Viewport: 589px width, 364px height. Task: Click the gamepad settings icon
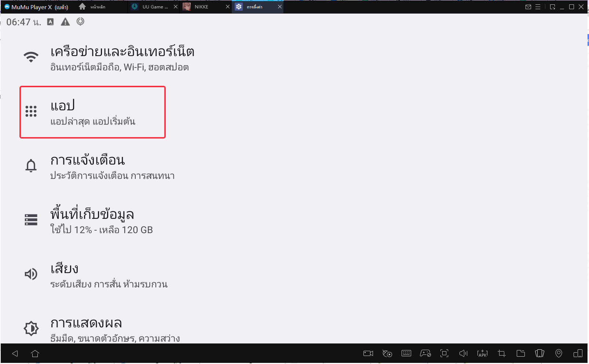tap(425, 353)
